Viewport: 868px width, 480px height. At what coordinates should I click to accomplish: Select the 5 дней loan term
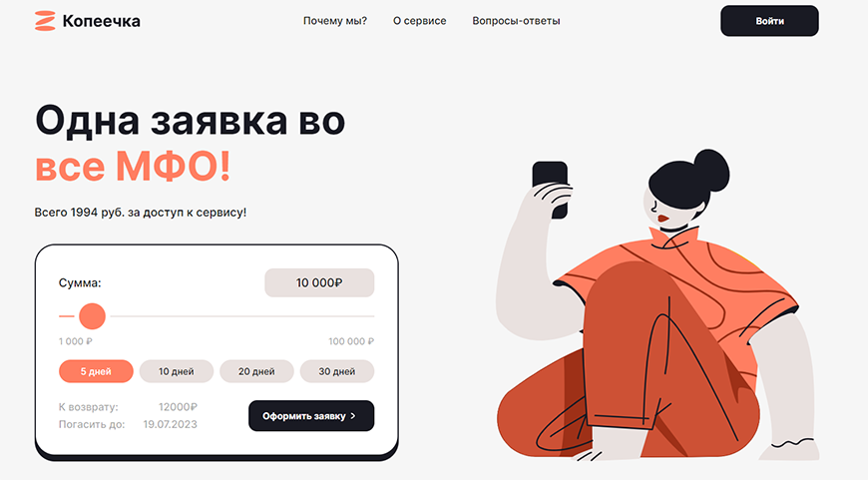[96, 371]
